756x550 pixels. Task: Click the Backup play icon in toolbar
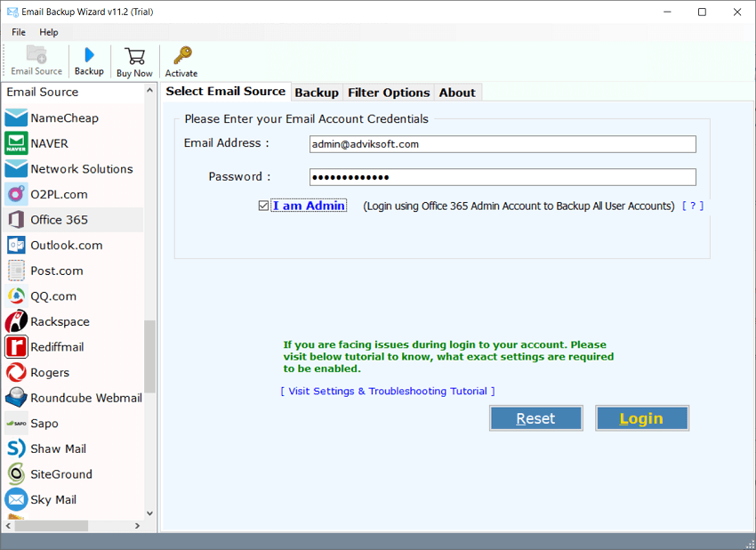[x=89, y=54]
